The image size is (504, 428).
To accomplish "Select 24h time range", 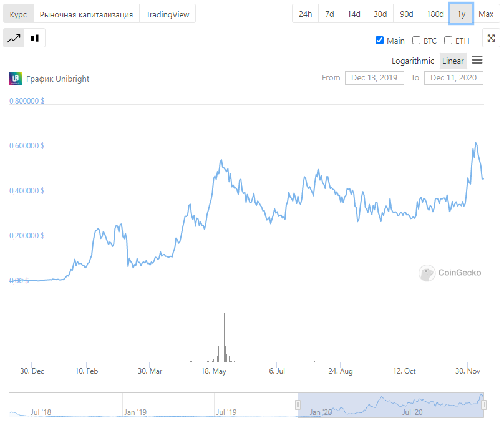I will (306, 14).
